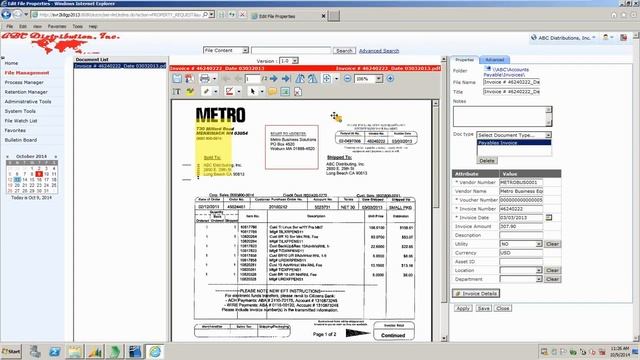Click the Apply button

pyautogui.click(x=463, y=308)
